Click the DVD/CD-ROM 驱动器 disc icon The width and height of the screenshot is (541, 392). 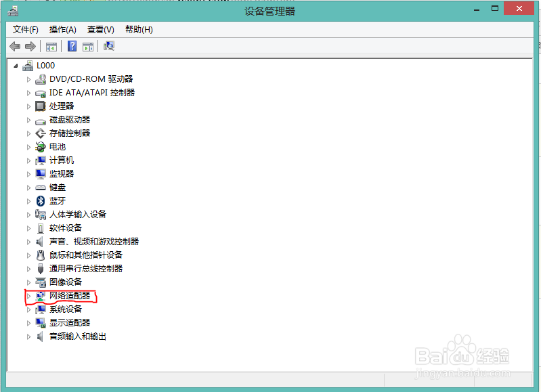(x=41, y=79)
